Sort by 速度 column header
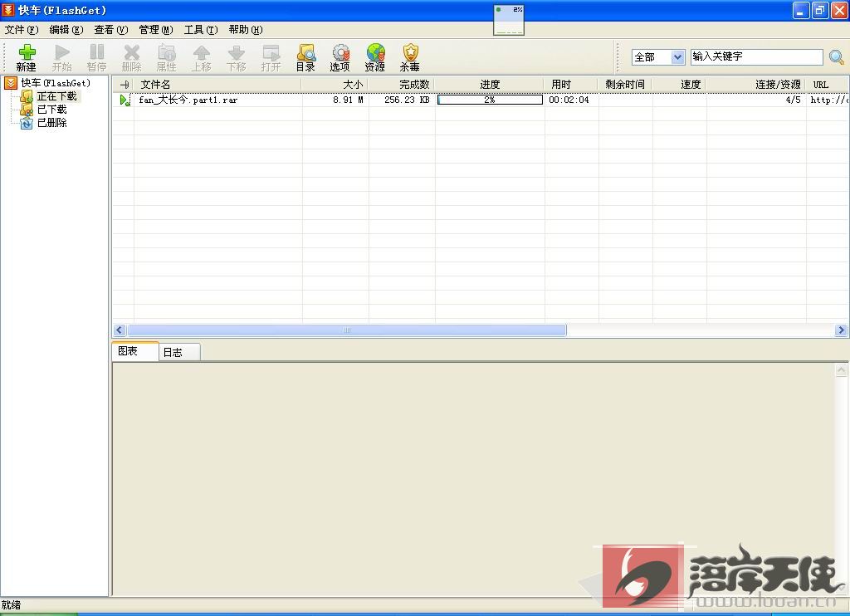850x616 pixels. (x=680, y=85)
